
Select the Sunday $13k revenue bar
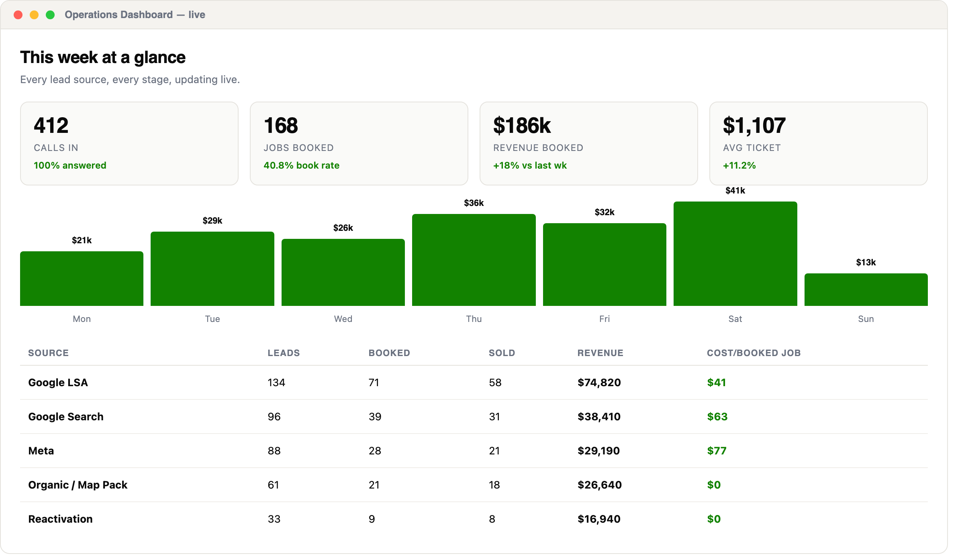[866, 289]
